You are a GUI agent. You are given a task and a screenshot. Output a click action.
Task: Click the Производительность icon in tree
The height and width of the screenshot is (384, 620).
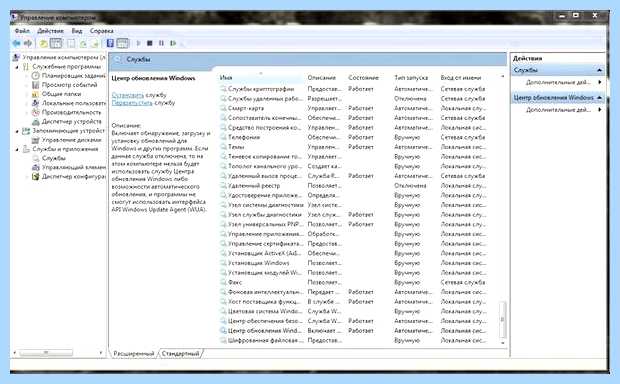[36, 112]
